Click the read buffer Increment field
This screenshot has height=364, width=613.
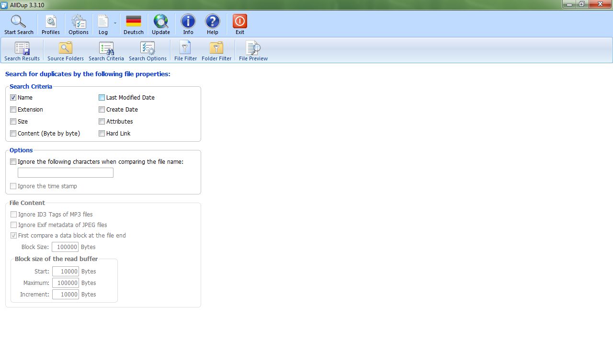point(66,294)
